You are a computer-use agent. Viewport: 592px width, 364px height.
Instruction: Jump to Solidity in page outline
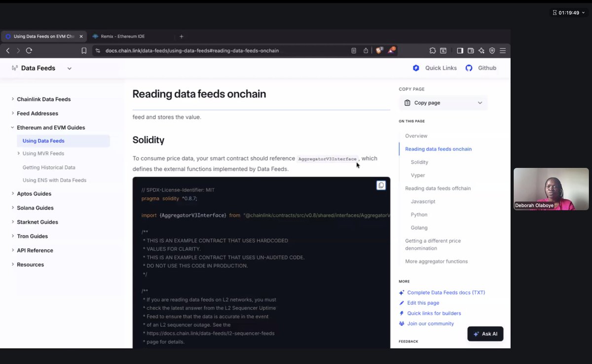pyautogui.click(x=419, y=162)
